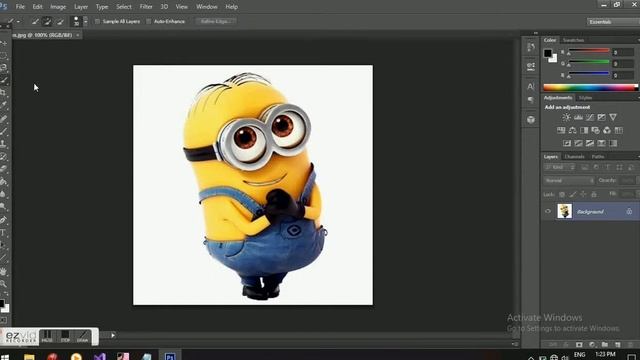Open the status bar info arrow

(113, 336)
